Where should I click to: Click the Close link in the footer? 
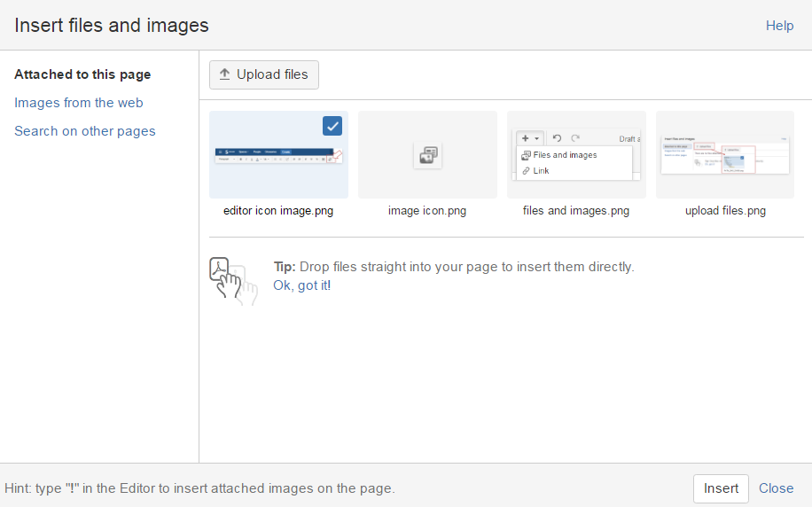pyautogui.click(x=776, y=488)
